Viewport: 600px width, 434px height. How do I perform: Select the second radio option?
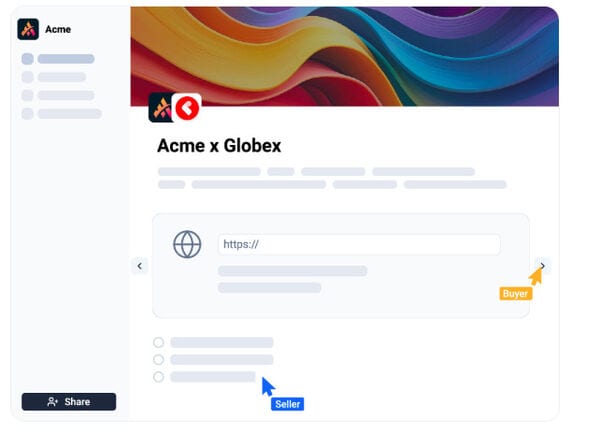tap(158, 360)
